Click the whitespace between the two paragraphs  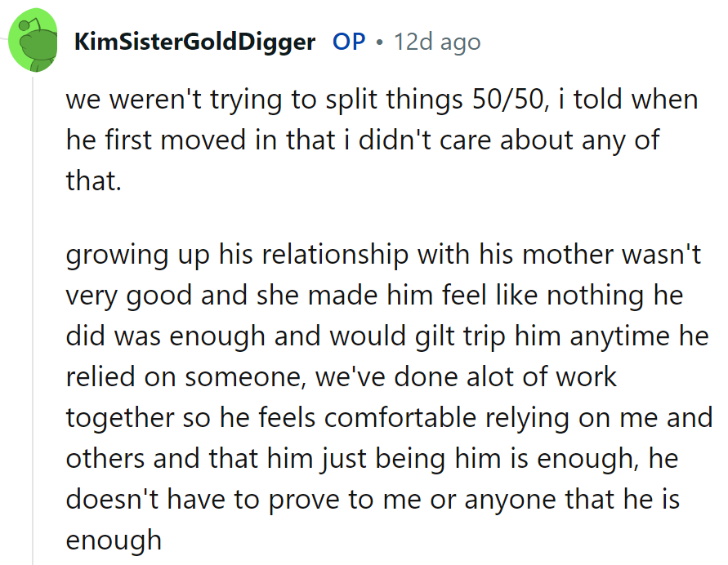(368, 214)
